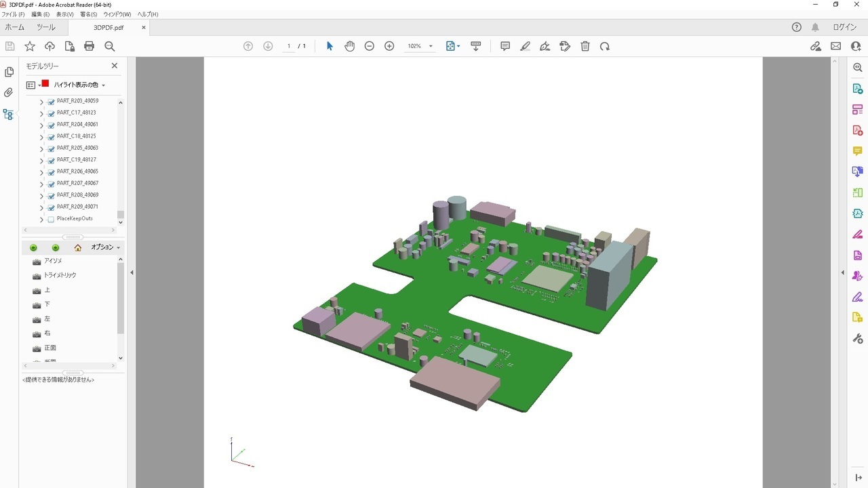868x488 pixels.
Task: Print the document using printer icon
Action: pyautogui.click(x=89, y=46)
